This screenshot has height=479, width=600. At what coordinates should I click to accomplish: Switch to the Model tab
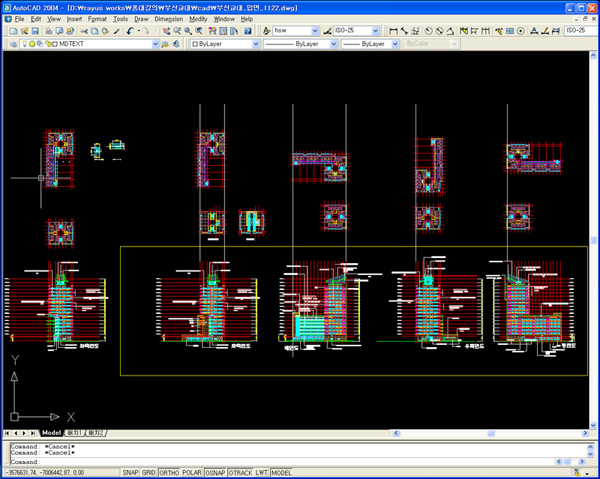[x=51, y=432]
